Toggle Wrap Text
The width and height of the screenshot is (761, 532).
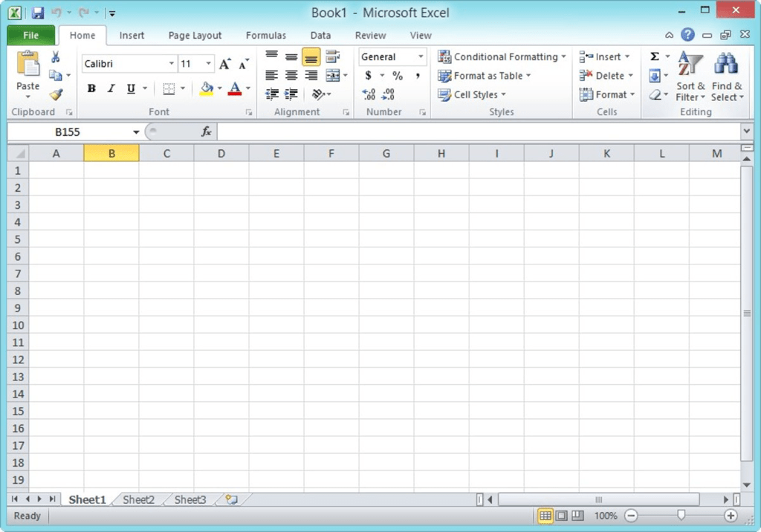tap(333, 56)
